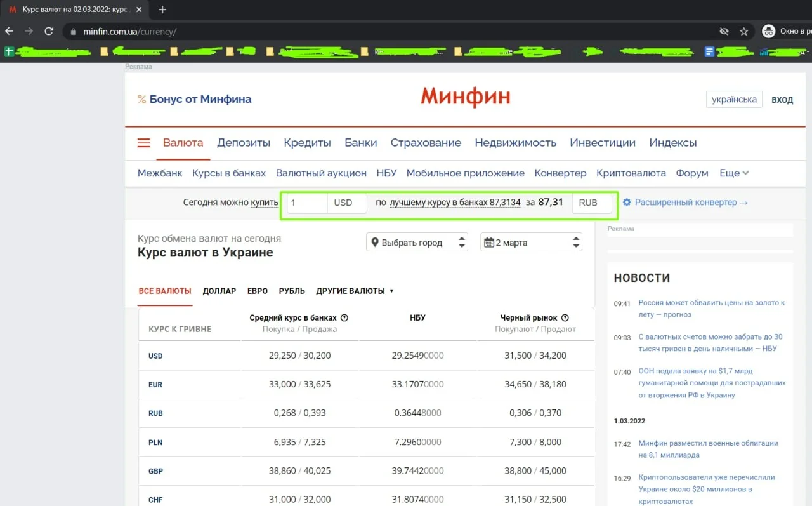Open the Конвертер link
The width and height of the screenshot is (812, 506).
[561, 173]
